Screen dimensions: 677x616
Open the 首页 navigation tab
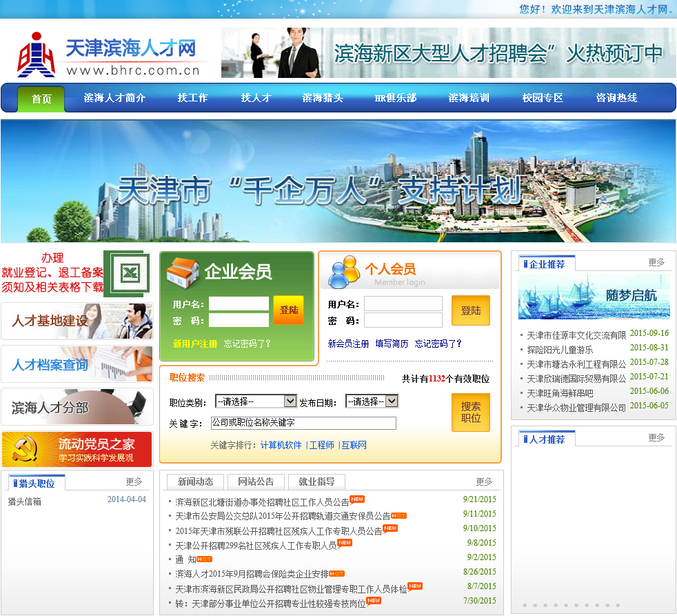coord(41,99)
